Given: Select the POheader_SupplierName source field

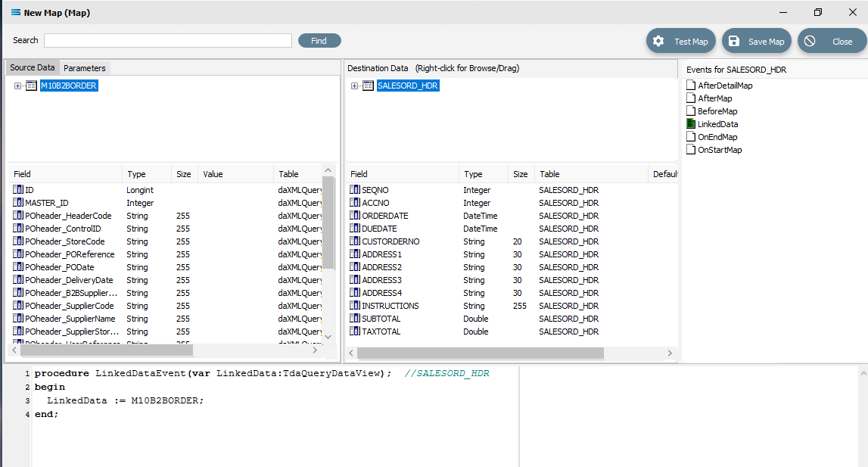Looking at the screenshot, I should (x=70, y=319).
